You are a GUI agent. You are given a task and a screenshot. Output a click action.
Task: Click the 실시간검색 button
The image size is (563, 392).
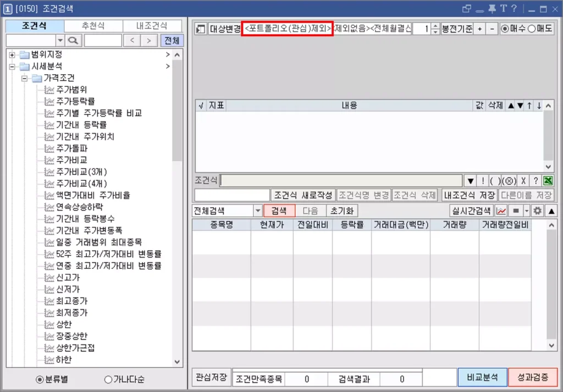tap(471, 211)
